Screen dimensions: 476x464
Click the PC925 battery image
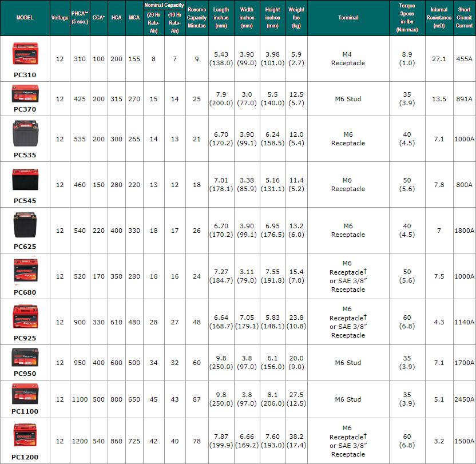pos(25,316)
